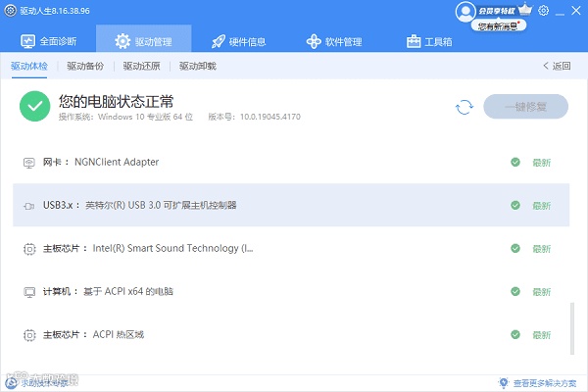This screenshot has width=588, height=392.
Task: Open the 硬件信息 tab
Action: 238,41
